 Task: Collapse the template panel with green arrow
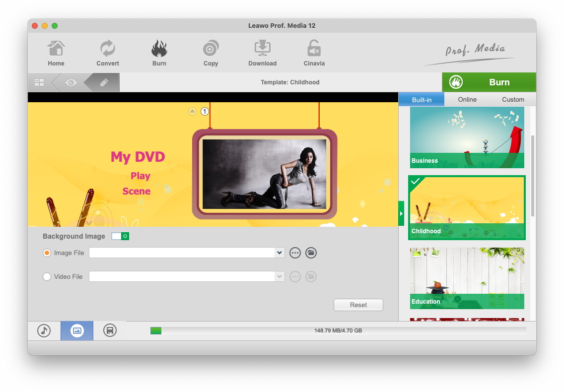(x=401, y=214)
